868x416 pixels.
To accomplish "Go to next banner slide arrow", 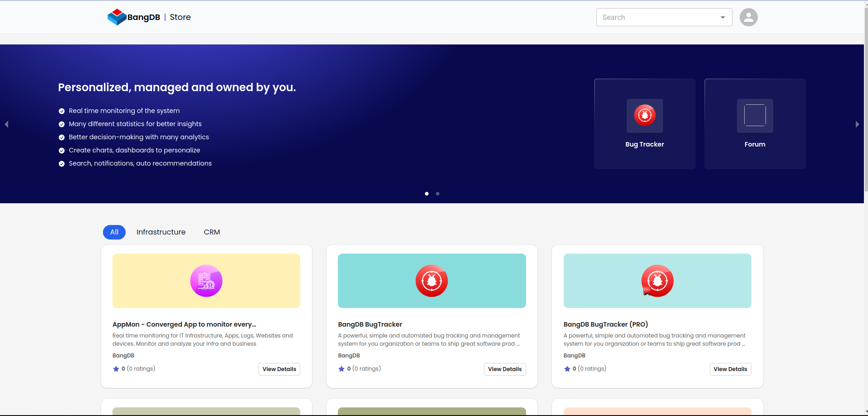I will [x=857, y=124].
